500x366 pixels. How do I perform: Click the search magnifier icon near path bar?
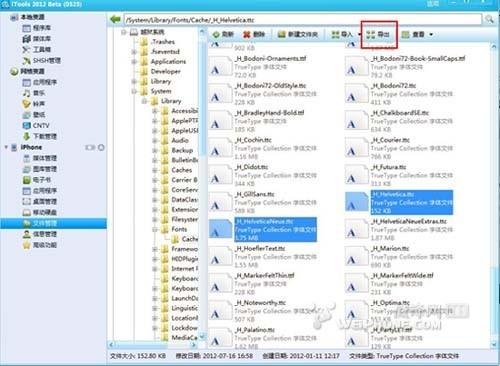(489, 19)
